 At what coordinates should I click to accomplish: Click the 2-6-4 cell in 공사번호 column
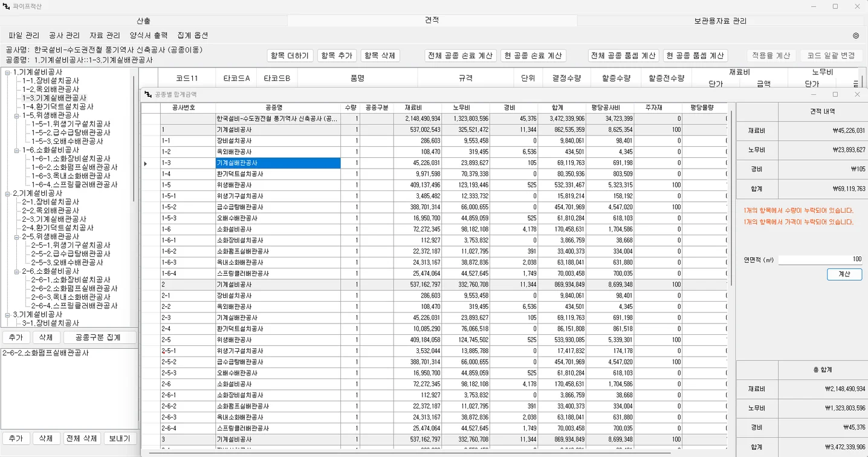(x=188, y=427)
